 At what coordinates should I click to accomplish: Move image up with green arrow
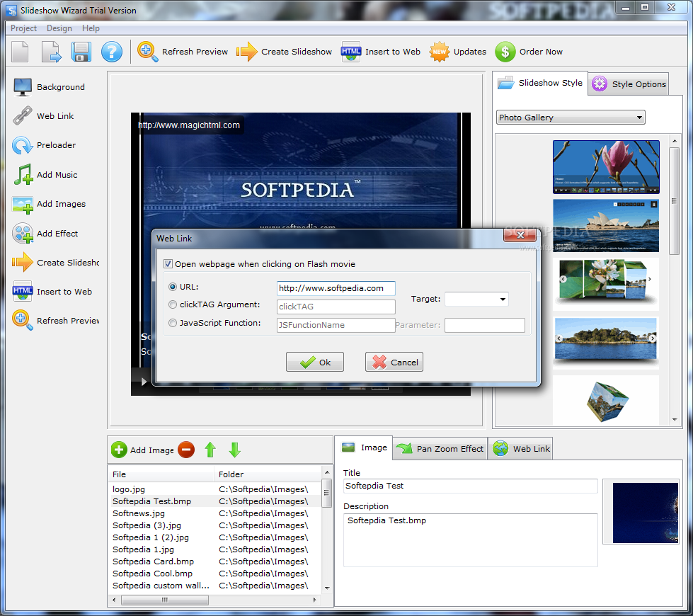210,450
